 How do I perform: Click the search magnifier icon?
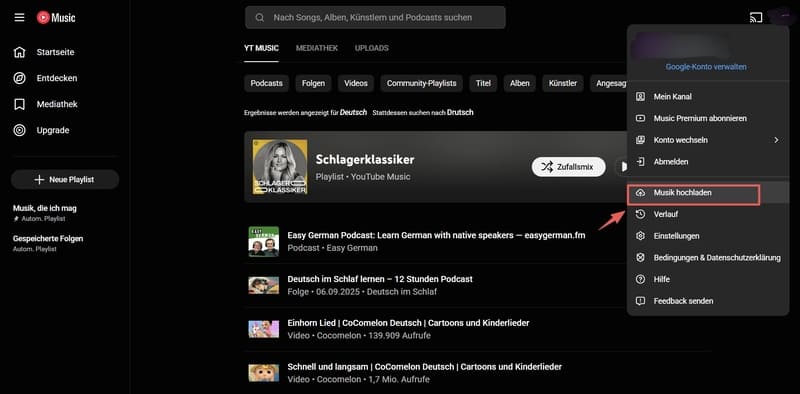click(x=260, y=17)
